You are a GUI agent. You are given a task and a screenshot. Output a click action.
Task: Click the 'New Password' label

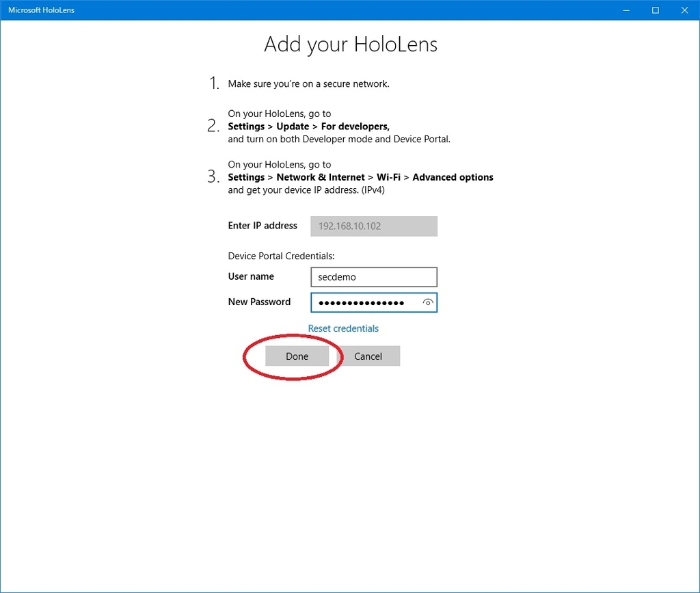point(259,302)
